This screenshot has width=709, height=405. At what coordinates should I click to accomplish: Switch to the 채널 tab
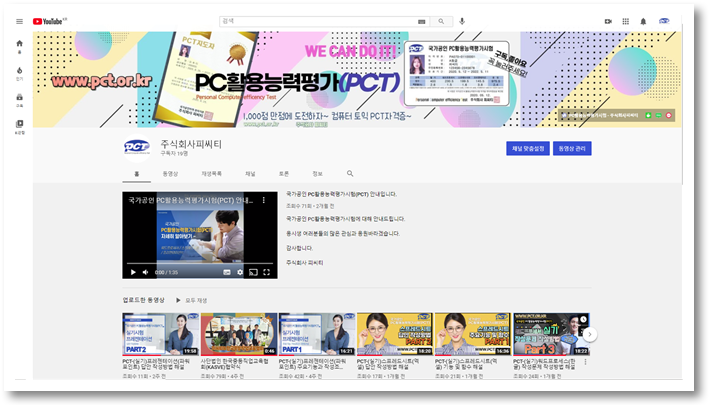coord(250,174)
